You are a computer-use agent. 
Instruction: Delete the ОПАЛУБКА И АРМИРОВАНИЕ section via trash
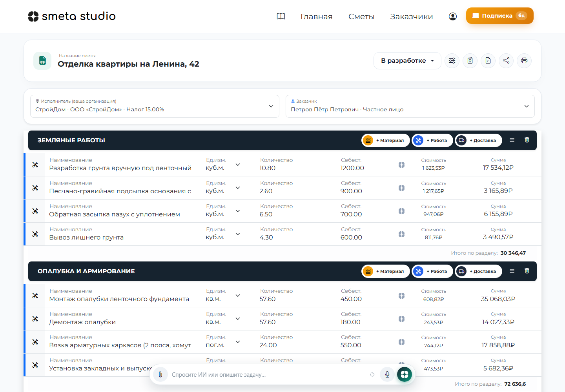[x=527, y=271]
